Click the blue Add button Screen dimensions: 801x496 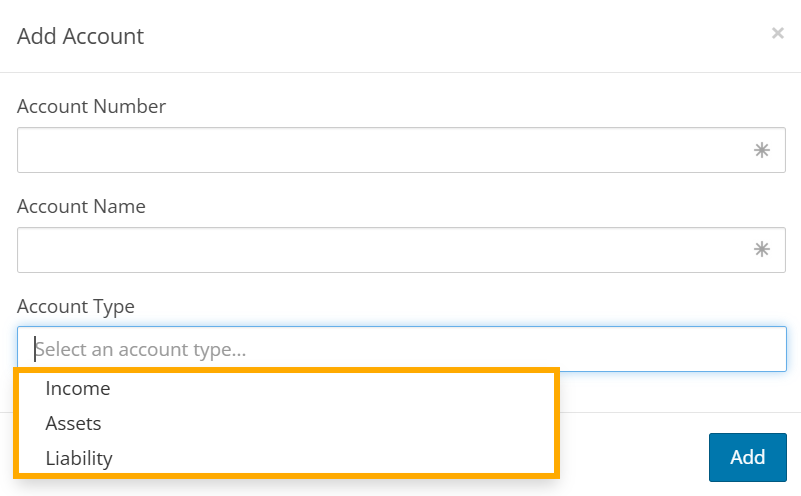747,457
